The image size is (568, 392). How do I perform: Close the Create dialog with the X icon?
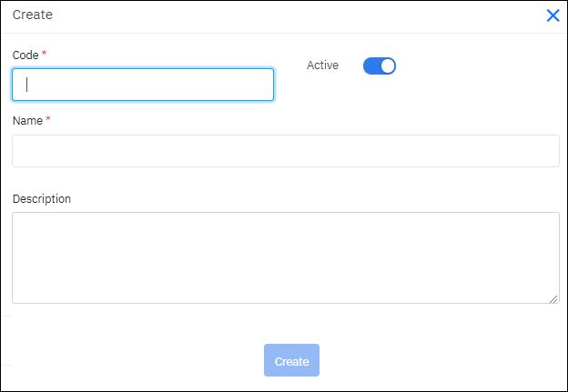(553, 15)
